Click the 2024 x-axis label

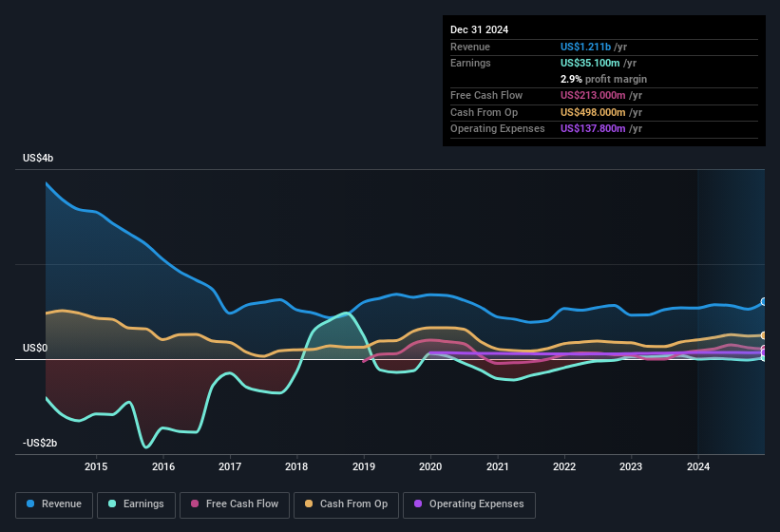pyautogui.click(x=698, y=466)
